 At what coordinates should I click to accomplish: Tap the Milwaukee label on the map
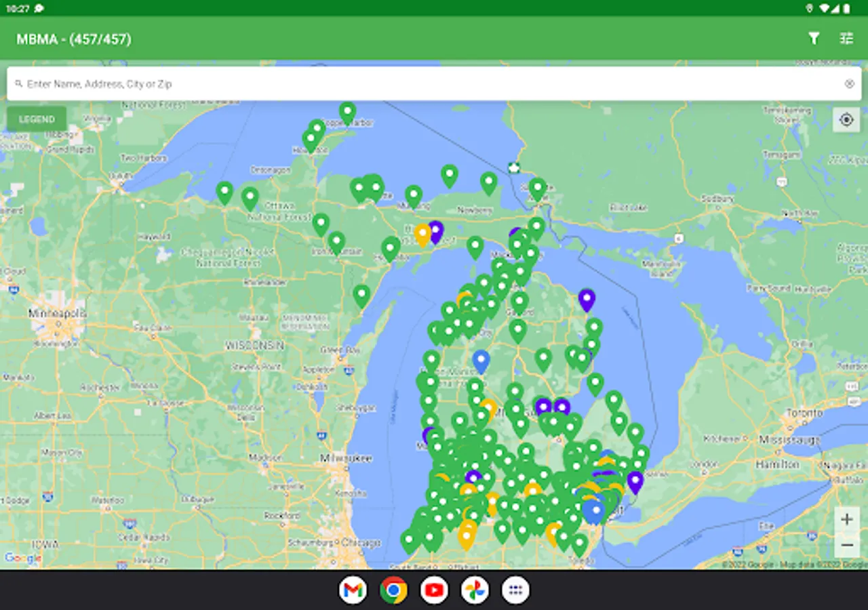pyautogui.click(x=347, y=458)
